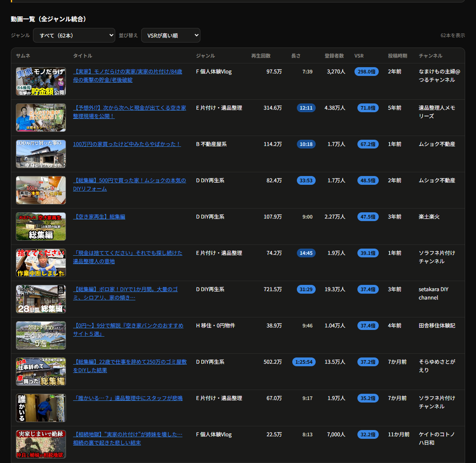This screenshot has height=463, width=476.
Task: Click the VSR column header
Action: tap(359, 56)
